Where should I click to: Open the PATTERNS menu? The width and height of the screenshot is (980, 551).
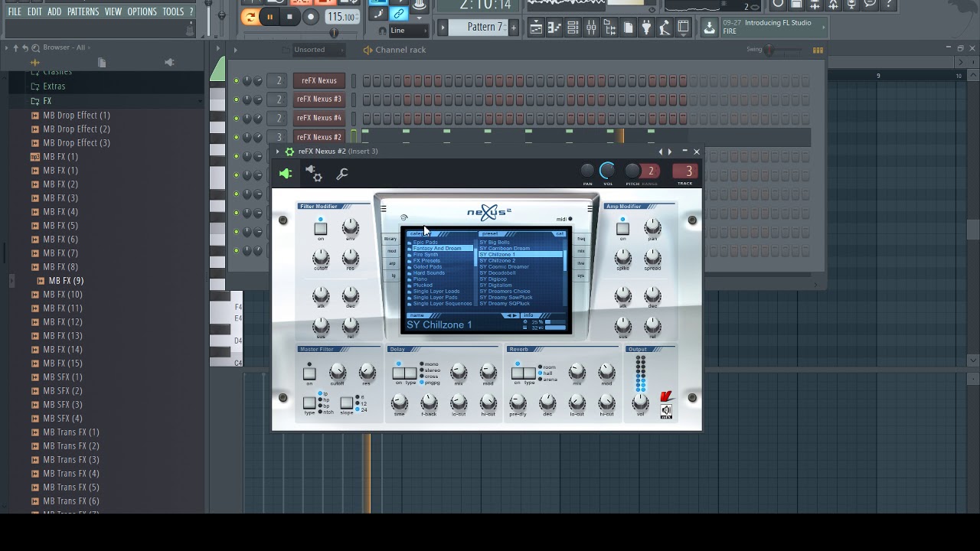coord(83,11)
